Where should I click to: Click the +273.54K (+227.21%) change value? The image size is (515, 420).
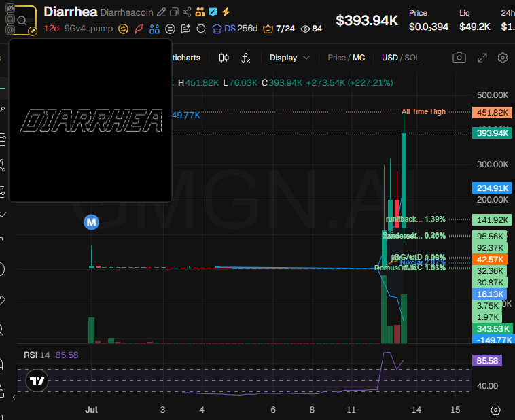click(x=349, y=82)
